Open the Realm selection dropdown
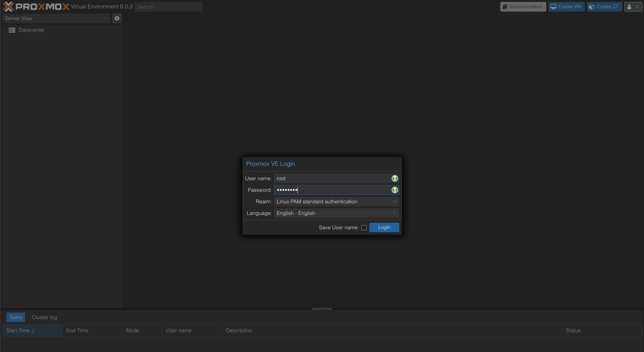The height and width of the screenshot is (352, 644). pyautogui.click(x=394, y=201)
